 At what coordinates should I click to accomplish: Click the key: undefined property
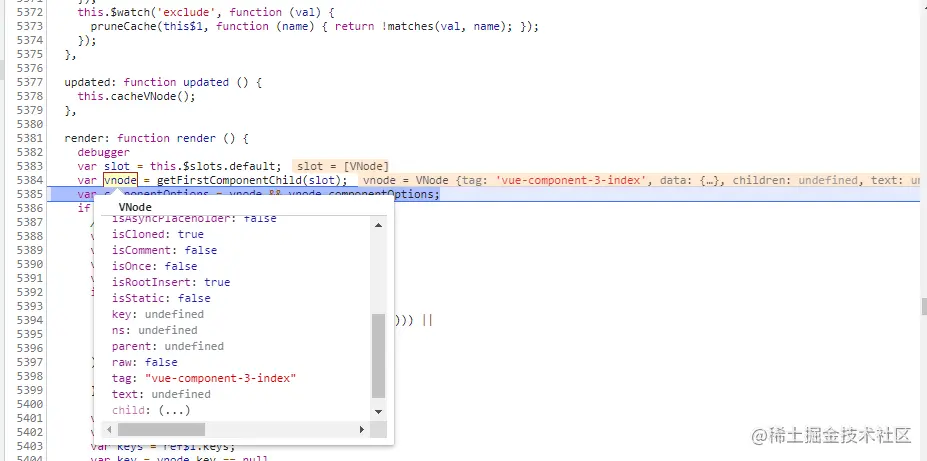[157, 314]
